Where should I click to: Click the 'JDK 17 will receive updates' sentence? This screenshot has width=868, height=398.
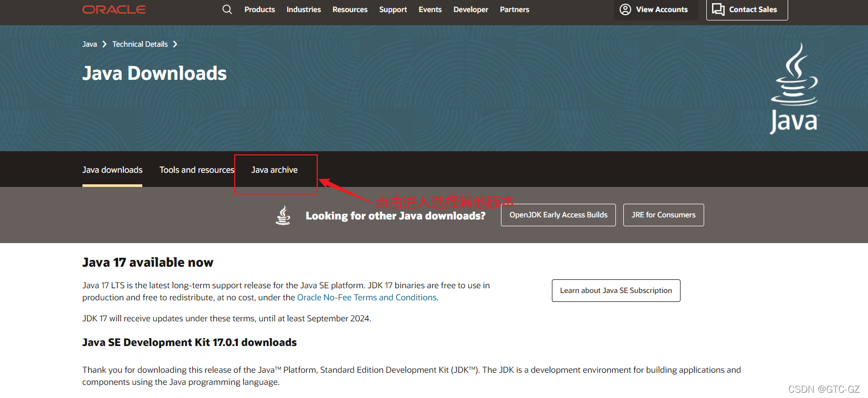[x=227, y=318]
